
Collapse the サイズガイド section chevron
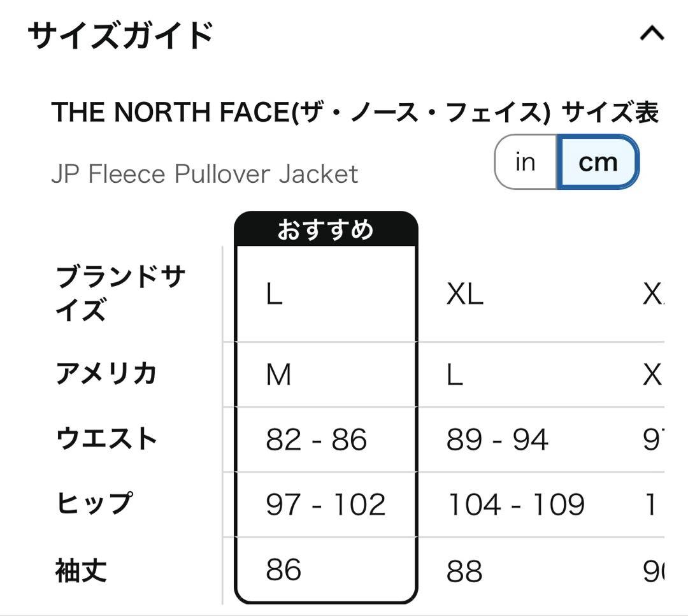pyautogui.click(x=652, y=34)
